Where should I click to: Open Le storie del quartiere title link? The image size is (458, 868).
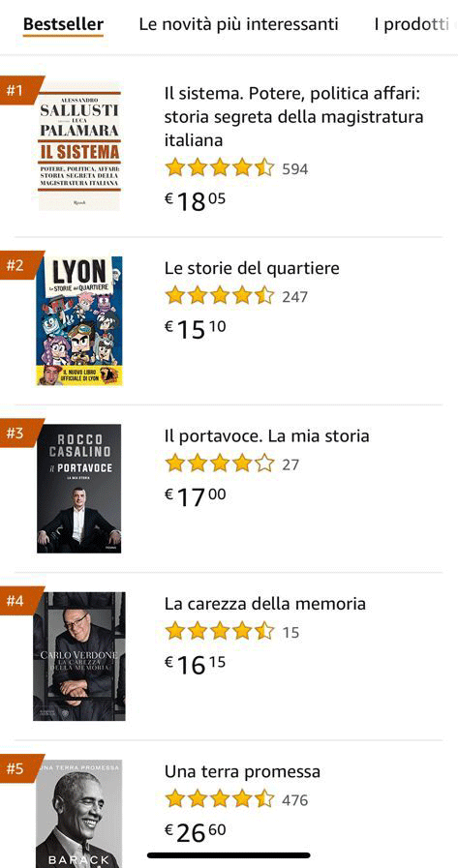click(x=252, y=268)
